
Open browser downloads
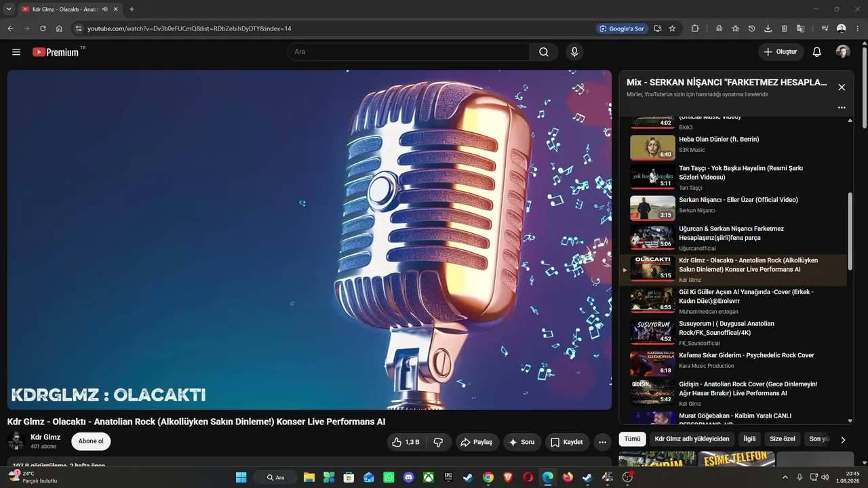[768, 28]
